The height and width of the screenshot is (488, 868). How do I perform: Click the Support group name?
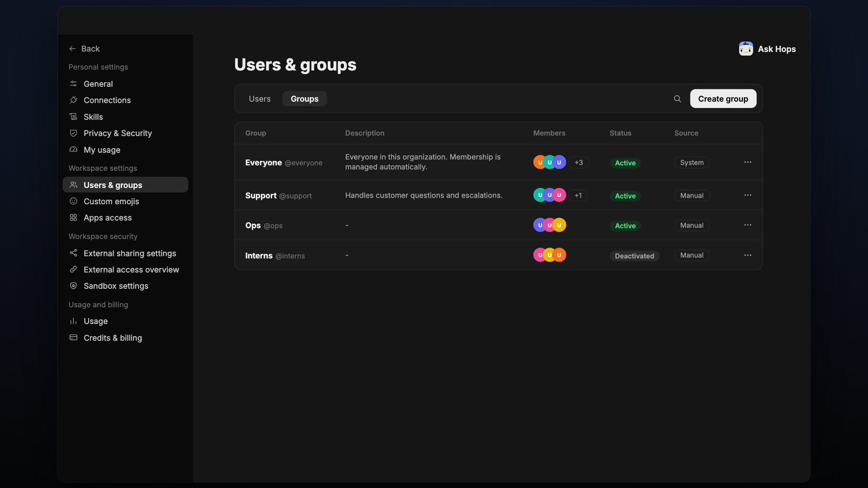coord(261,196)
